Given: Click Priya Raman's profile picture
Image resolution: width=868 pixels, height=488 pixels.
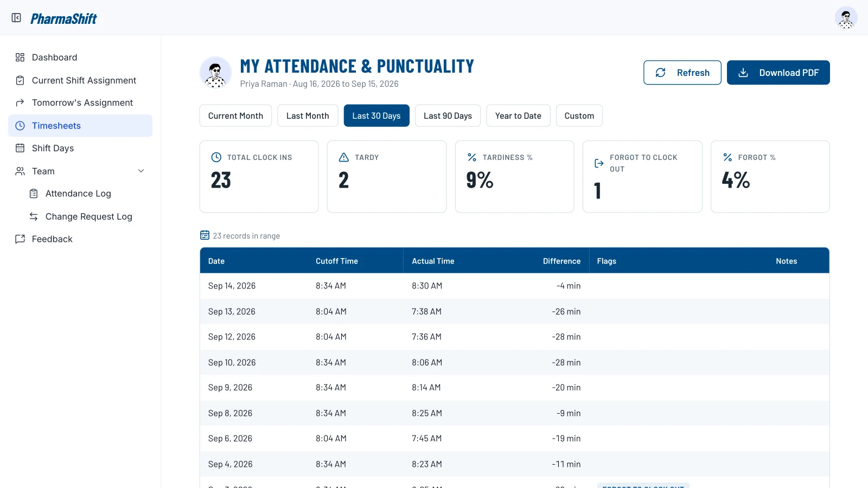Looking at the screenshot, I should tap(216, 72).
